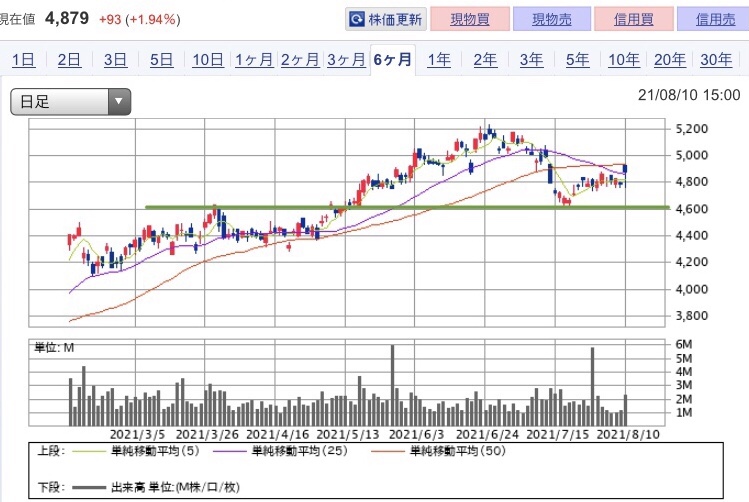This screenshot has width=749, height=502.
Task: Switch chart period to 2ヶ月
Action: coord(300,60)
